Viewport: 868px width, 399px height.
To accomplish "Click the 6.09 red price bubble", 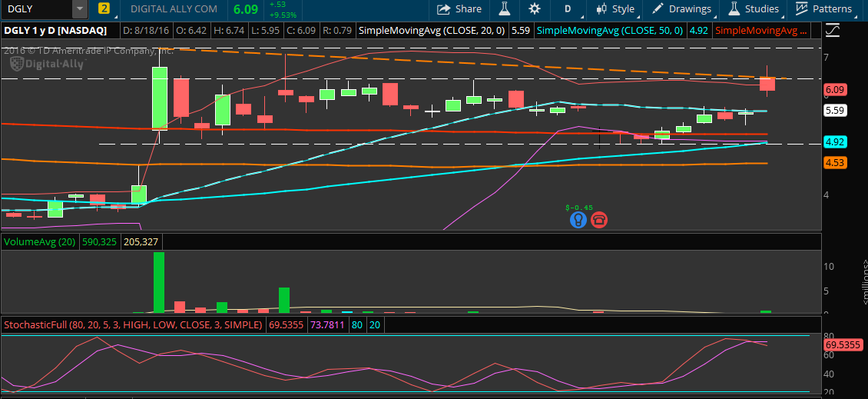I will click(835, 90).
